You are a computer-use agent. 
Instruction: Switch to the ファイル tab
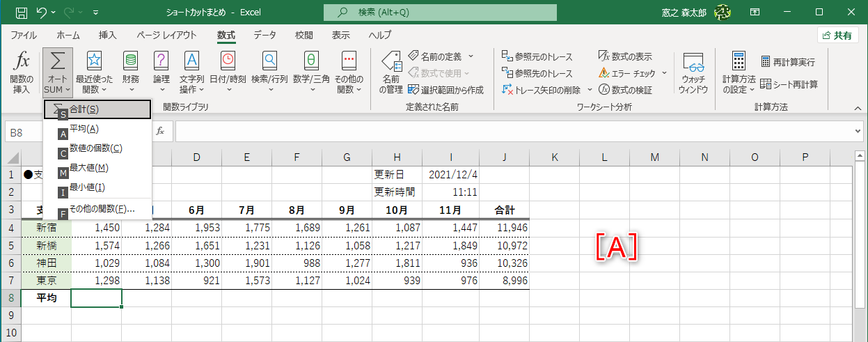[24, 35]
